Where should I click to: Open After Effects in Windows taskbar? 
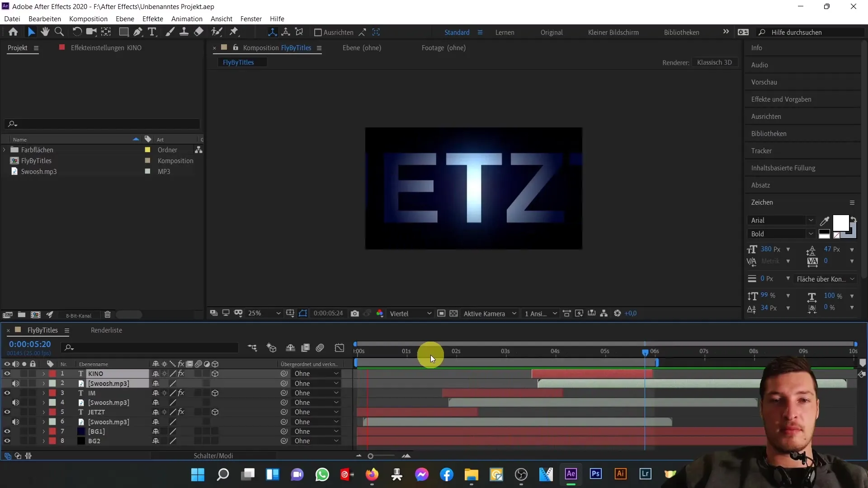pos(571,474)
